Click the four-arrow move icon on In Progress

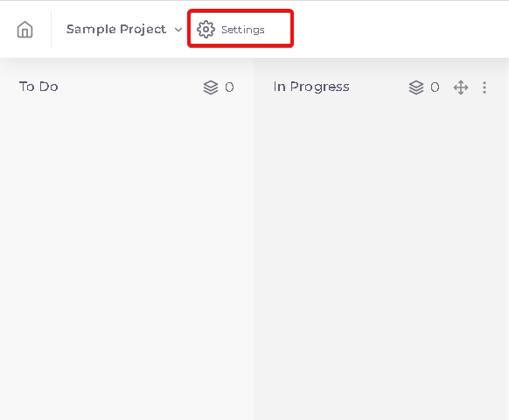pyautogui.click(x=461, y=87)
